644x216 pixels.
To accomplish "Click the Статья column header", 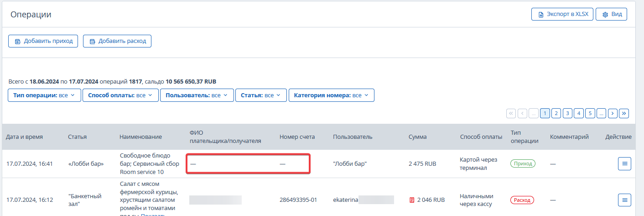I will coord(77,137).
